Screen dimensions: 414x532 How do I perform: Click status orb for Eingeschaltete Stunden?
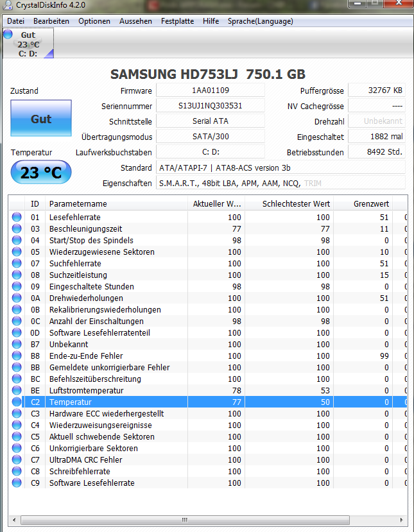(17, 286)
